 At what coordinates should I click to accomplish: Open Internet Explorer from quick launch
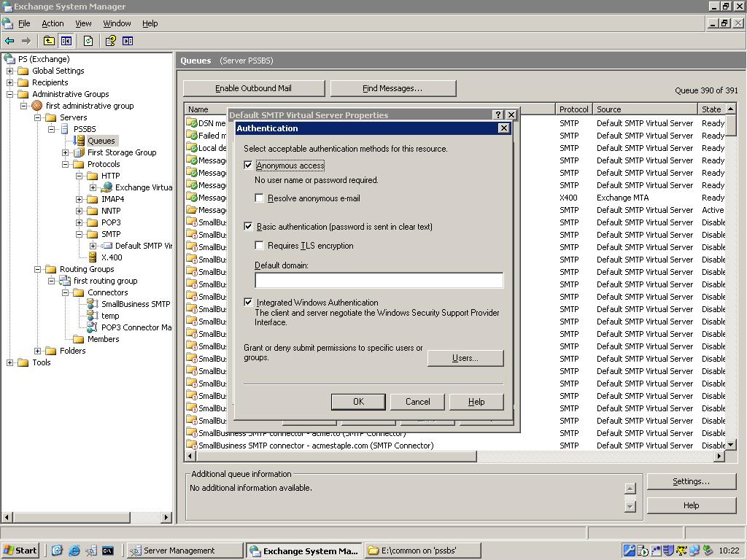click(74, 551)
